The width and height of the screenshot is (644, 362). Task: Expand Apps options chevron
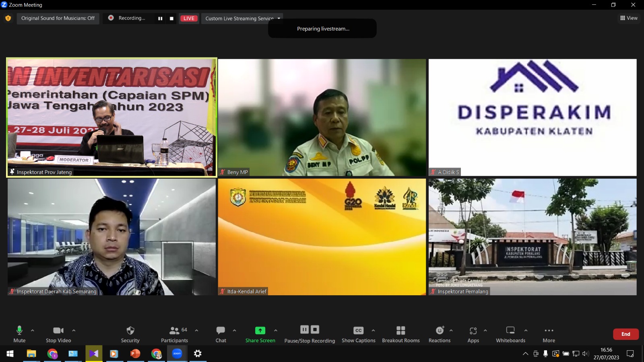(485, 331)
